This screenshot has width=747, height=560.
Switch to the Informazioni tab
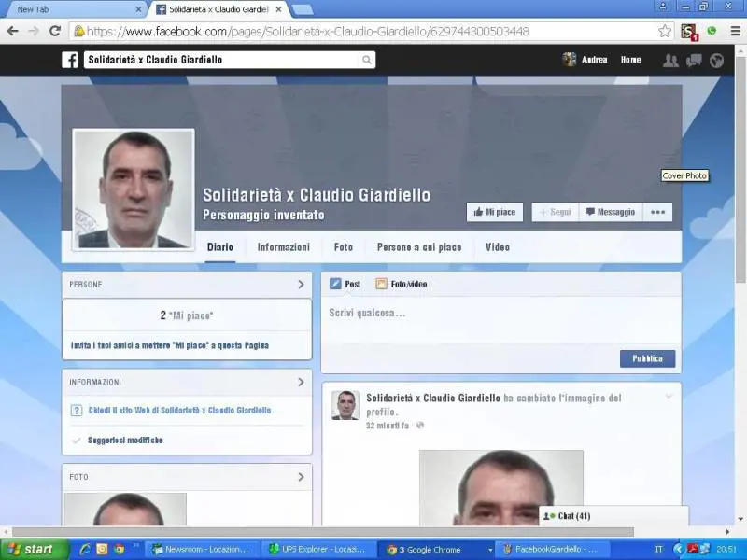283,247
